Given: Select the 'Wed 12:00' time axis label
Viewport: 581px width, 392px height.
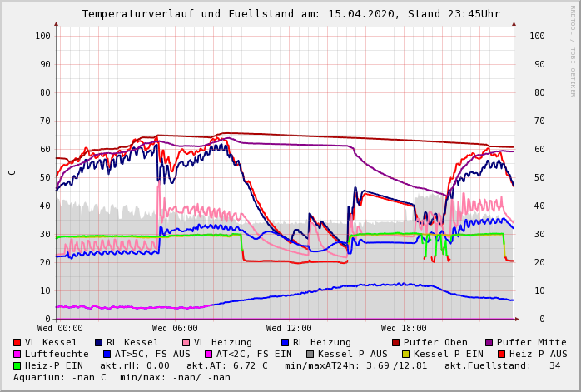Looking at the screenshot, I should [289, 328].
